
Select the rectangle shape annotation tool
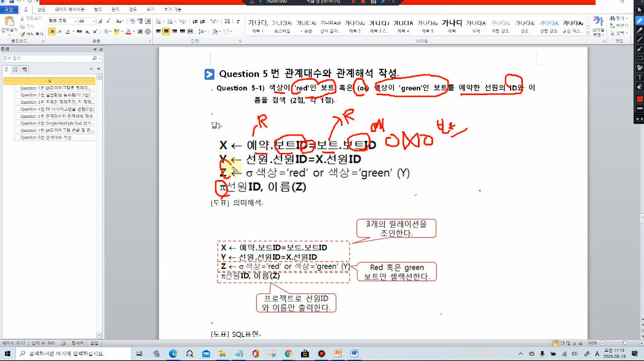(x=640, y=58)
